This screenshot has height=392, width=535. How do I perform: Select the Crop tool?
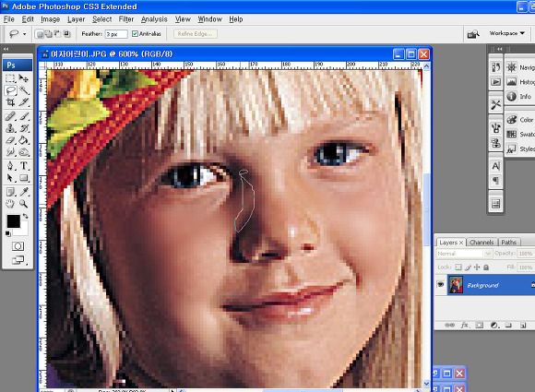click(x=10, y=102)
